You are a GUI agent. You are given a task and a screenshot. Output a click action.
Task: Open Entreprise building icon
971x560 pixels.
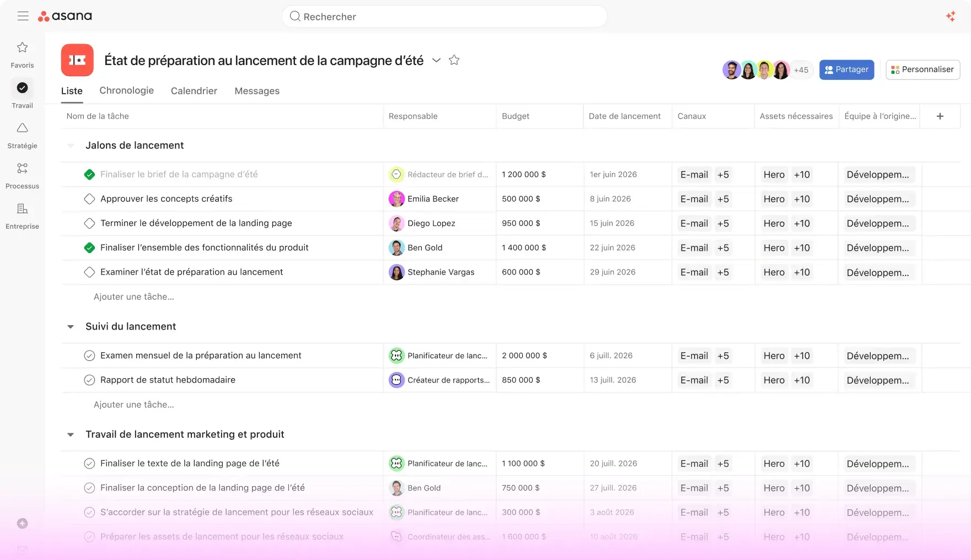22,208
